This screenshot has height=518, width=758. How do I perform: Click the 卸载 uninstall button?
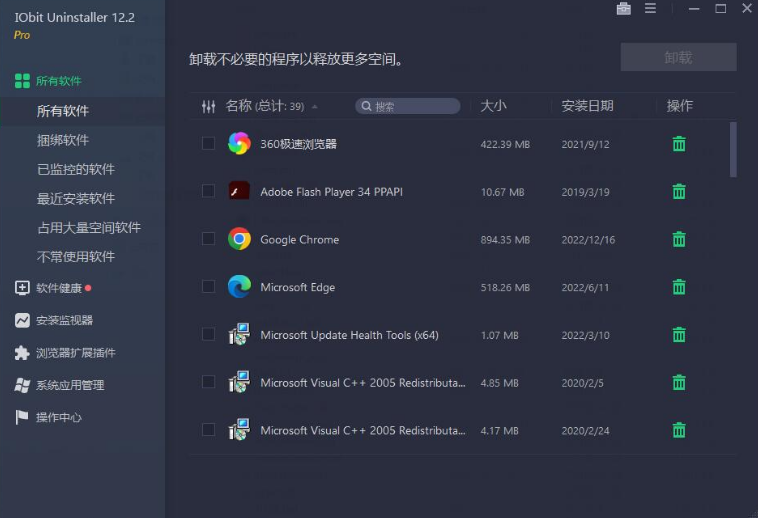click(679, 57)
